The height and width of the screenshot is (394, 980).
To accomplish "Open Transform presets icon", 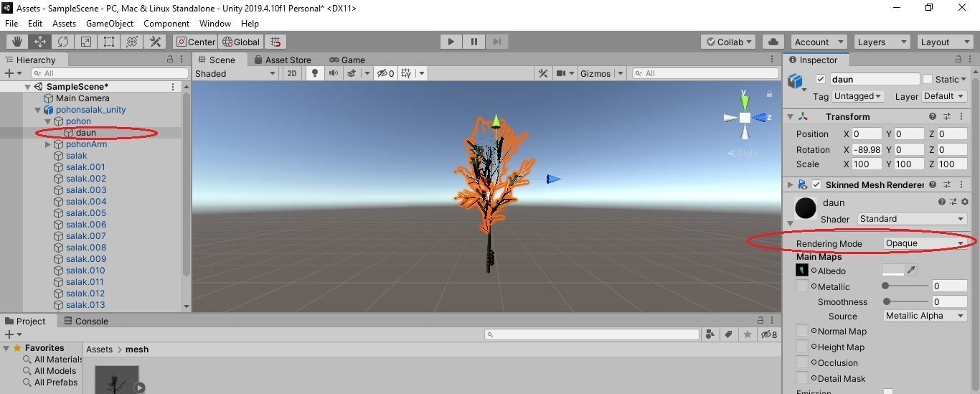I will coord(947,116).
